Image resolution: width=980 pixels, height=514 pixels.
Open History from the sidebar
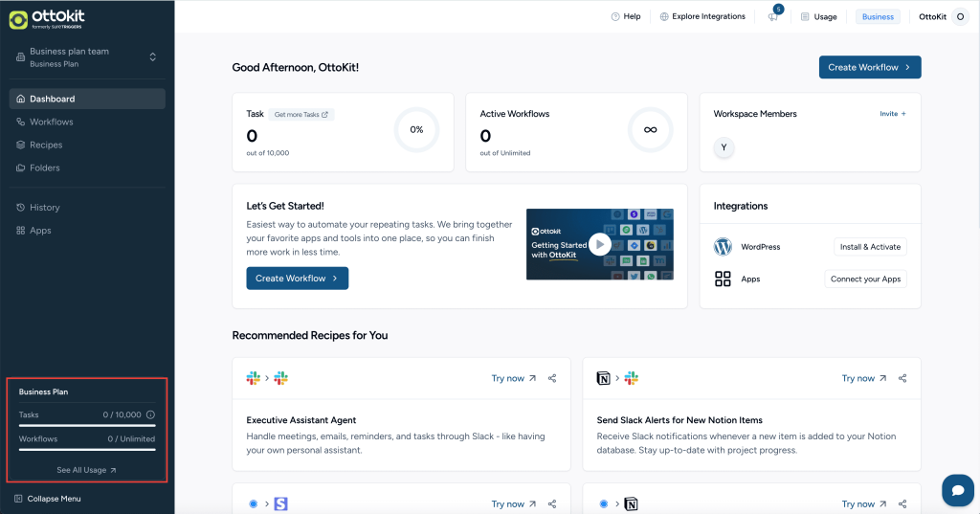point(44,208)
